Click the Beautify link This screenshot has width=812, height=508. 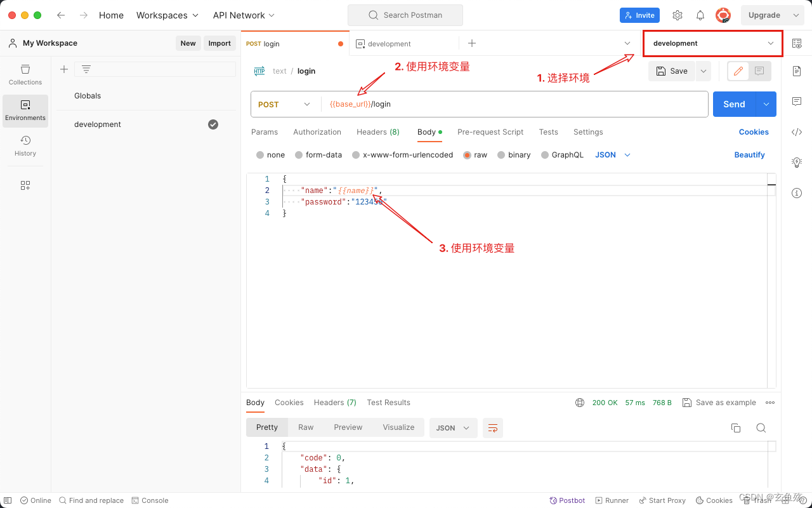750,155
